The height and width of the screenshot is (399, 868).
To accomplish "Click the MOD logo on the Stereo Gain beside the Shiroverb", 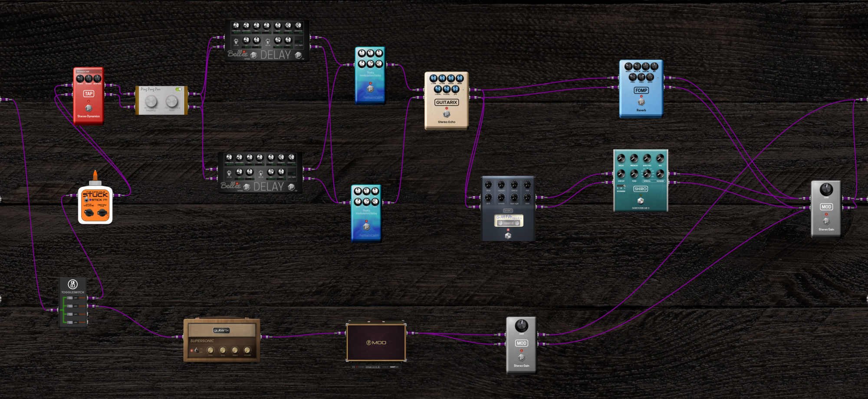I will 826,207.
